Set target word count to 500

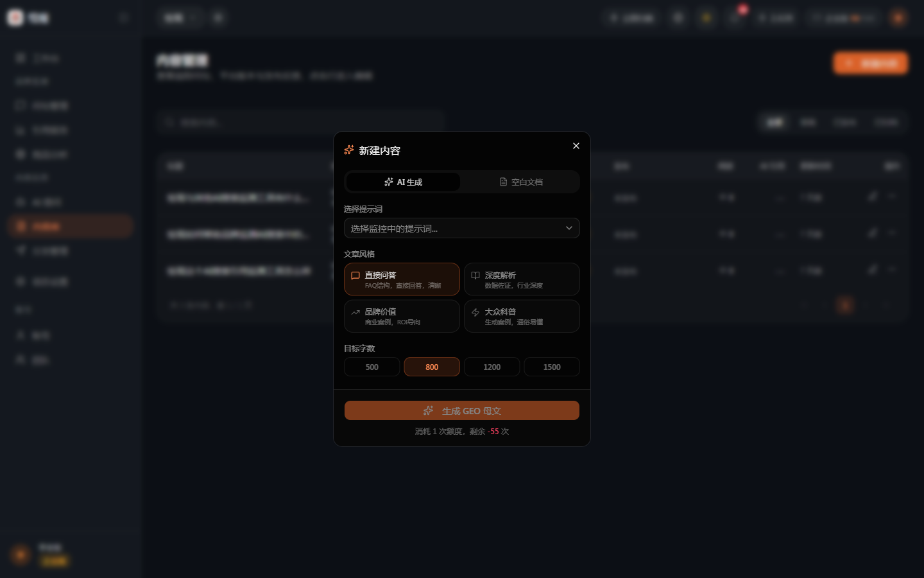click(x=372, y=367)
